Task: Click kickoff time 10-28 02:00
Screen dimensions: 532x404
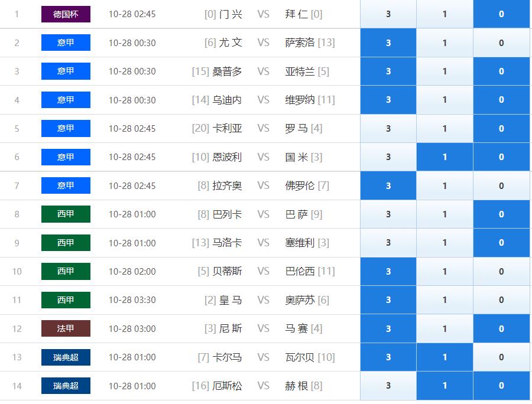Action: (132, 271)
